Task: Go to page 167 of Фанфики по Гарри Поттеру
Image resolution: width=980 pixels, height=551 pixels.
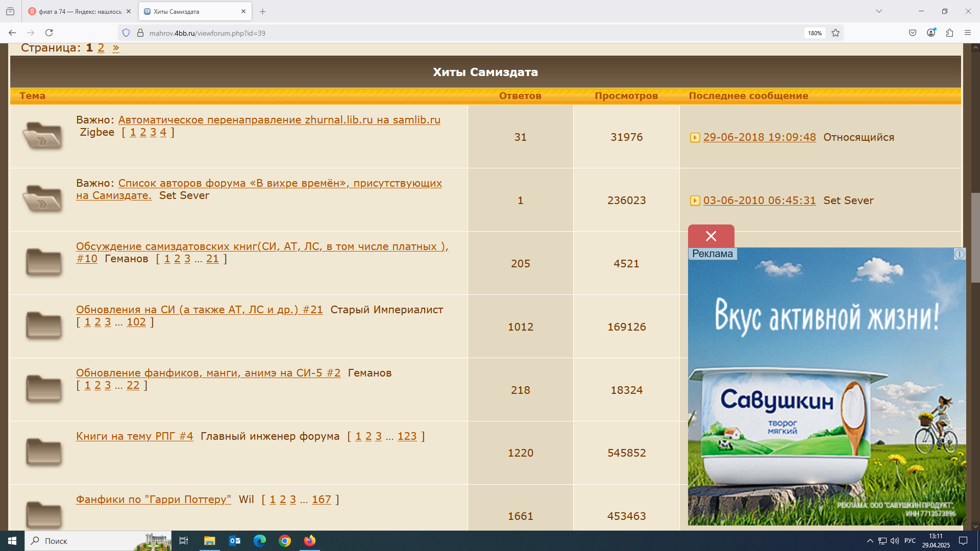Action: [322, 499]
